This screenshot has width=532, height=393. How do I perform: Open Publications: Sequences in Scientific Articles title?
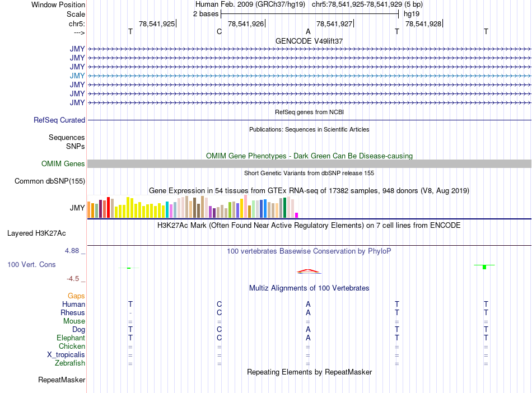click(309, 129)
